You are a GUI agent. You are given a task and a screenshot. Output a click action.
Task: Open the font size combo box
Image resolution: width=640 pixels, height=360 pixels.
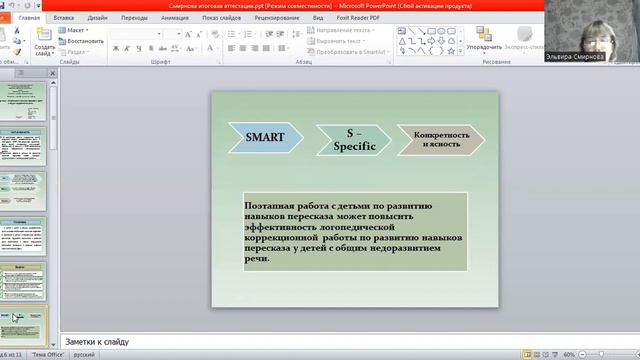pos(172,34)
